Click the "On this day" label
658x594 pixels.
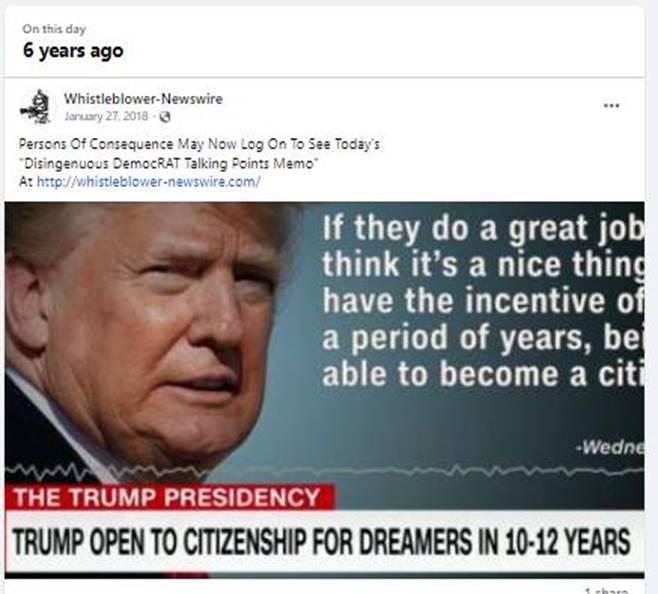(54, 29)
